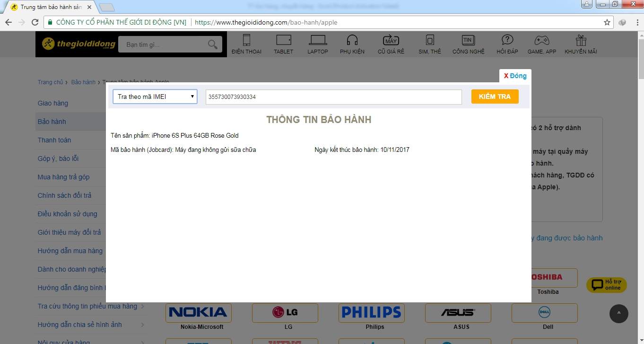
Task: Select Bảo hành in sidebar menu
Action: click(52, 122)
